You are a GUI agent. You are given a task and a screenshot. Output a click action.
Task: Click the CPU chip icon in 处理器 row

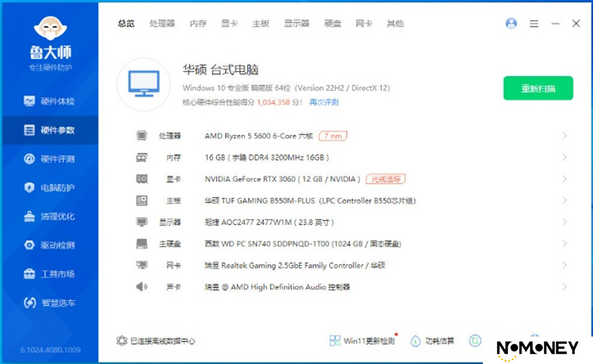click(142, 136)
